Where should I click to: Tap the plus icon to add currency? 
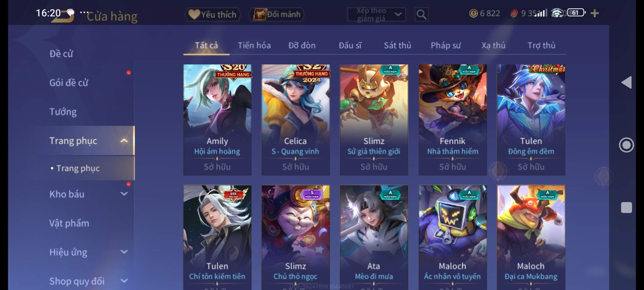[595, 13]
